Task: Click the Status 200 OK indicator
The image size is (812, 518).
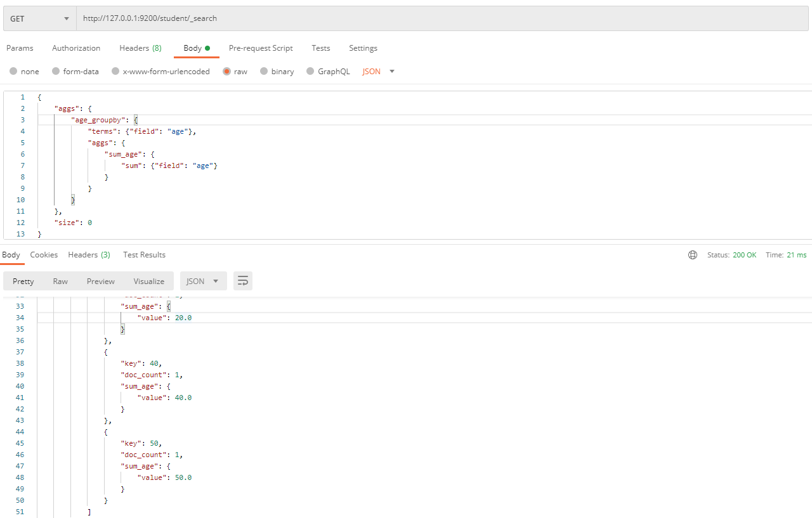Action: click(x=731, y=255)
